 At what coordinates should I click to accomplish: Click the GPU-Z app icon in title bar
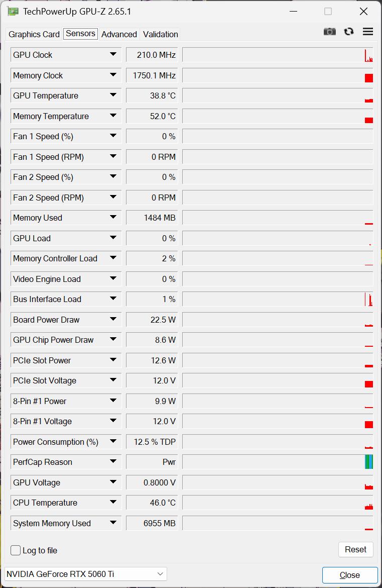(x=13, y=11)
